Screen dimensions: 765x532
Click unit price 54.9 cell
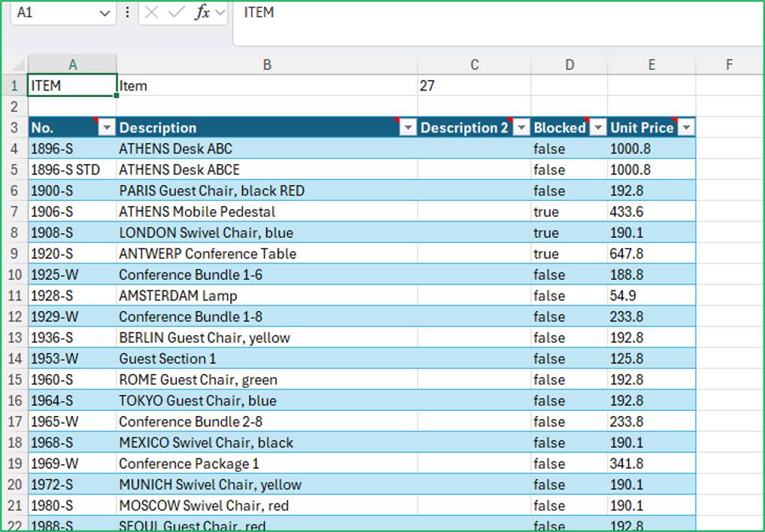click(651, 296)
